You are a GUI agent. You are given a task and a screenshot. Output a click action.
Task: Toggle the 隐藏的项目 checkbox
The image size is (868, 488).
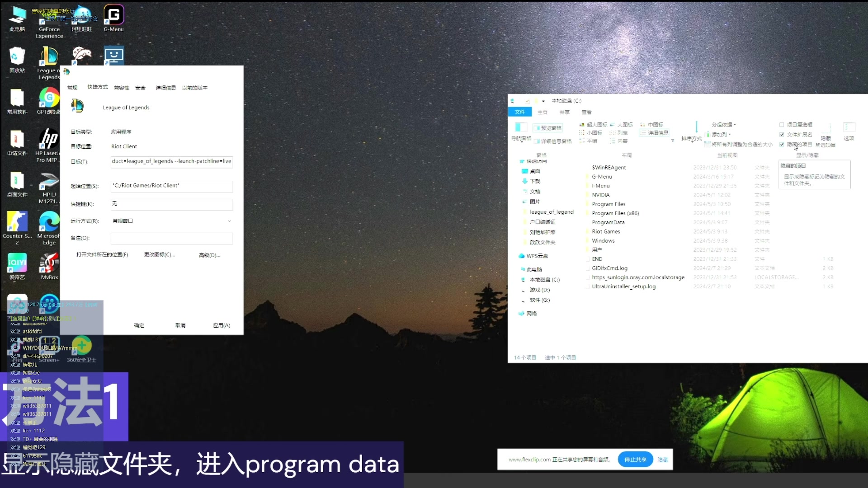tap(782, 145)
